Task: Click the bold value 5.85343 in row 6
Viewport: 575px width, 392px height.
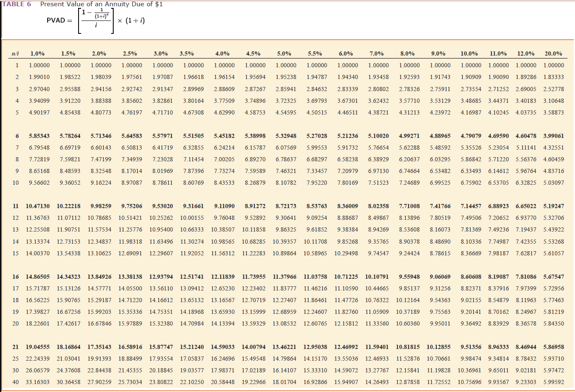Action: [39, 136]
